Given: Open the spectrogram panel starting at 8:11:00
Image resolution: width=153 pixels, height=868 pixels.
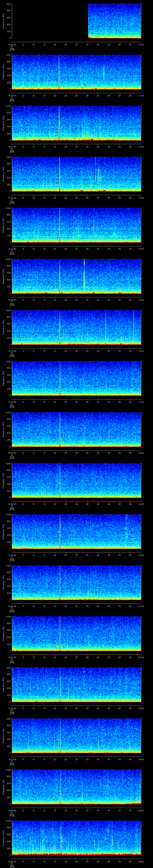Looking at the screenshot, I should coord(77,123).
